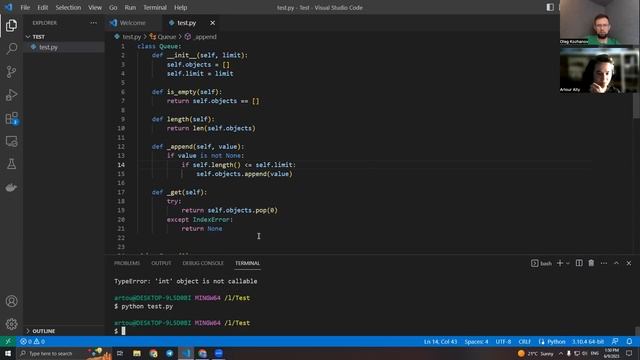Open the Zoom app on the taskbar
The image size is (640, 360).
(219, 353)
